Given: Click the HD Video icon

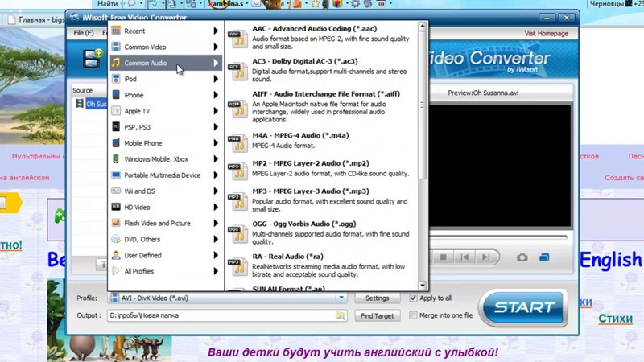Looking at the screenshot, I should (116, 207).
